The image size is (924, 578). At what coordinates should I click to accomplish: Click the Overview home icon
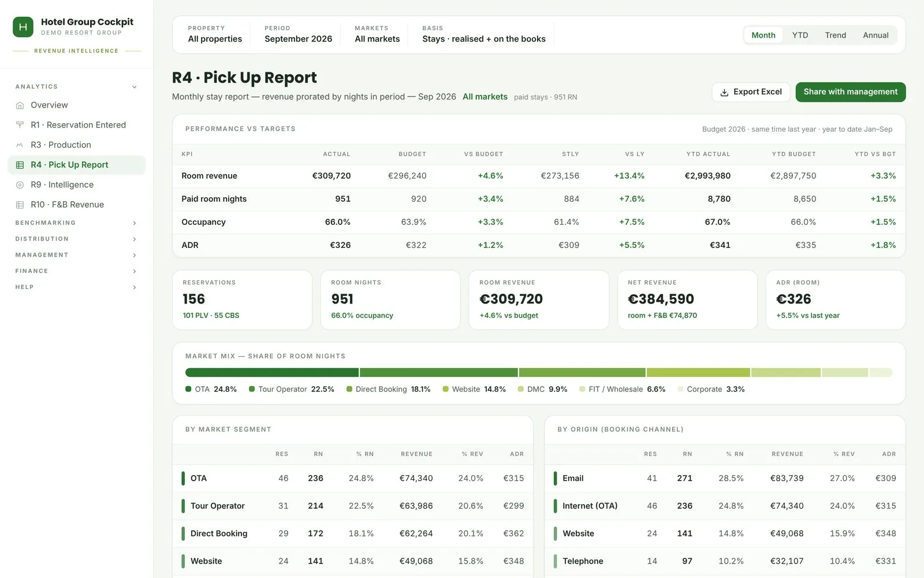click(20, 105)
